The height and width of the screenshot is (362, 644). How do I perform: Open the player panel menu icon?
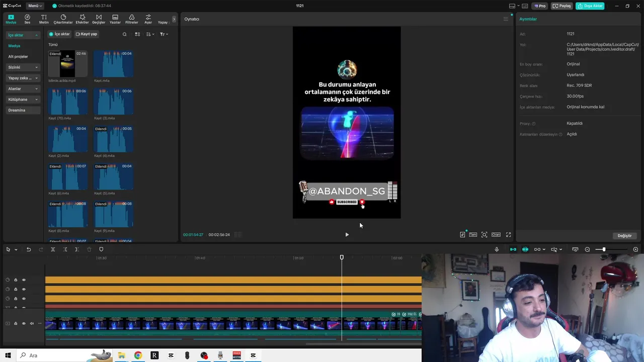[x=506, y=19]
